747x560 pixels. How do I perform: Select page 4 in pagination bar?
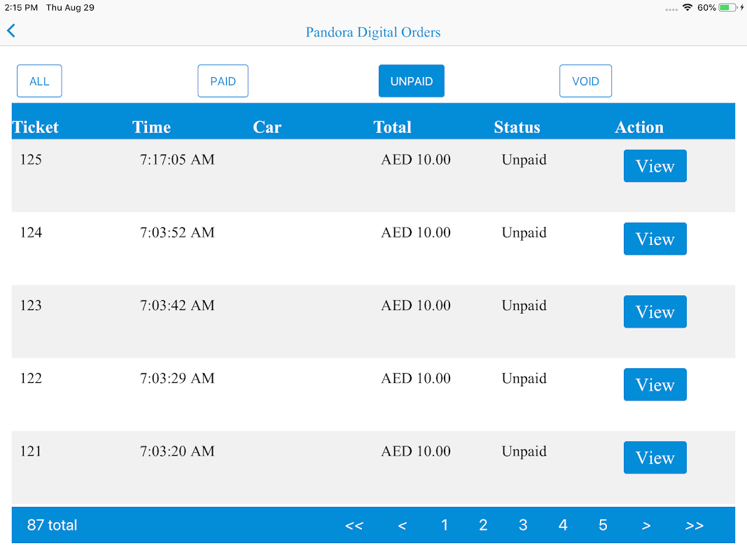[563, 525]
